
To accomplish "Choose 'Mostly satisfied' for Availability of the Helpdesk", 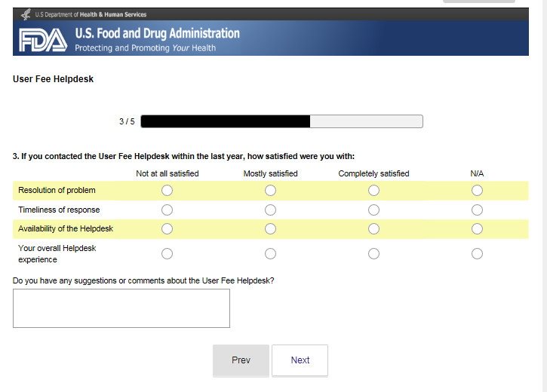I will [270, 228].
